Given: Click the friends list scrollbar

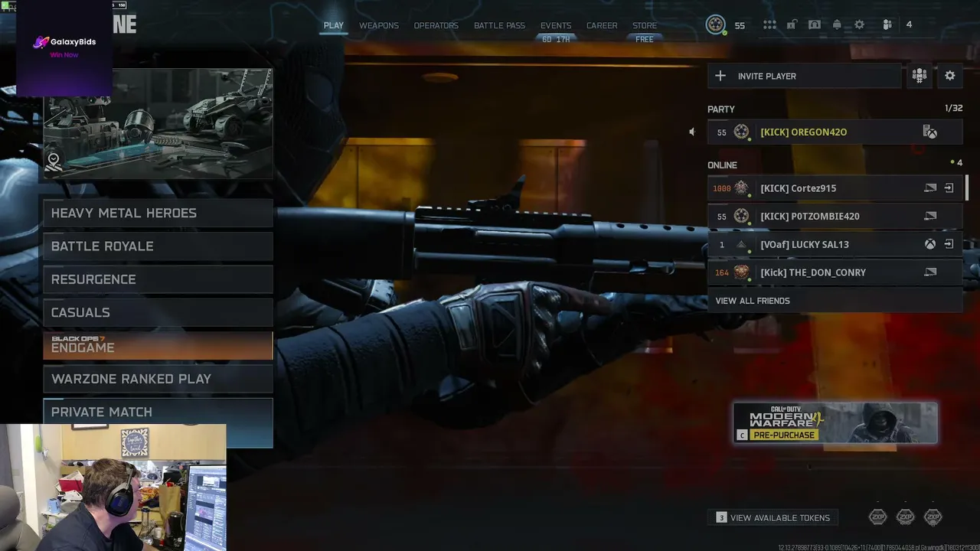Looking at the screenshot, I should click(x=966, y=188).
